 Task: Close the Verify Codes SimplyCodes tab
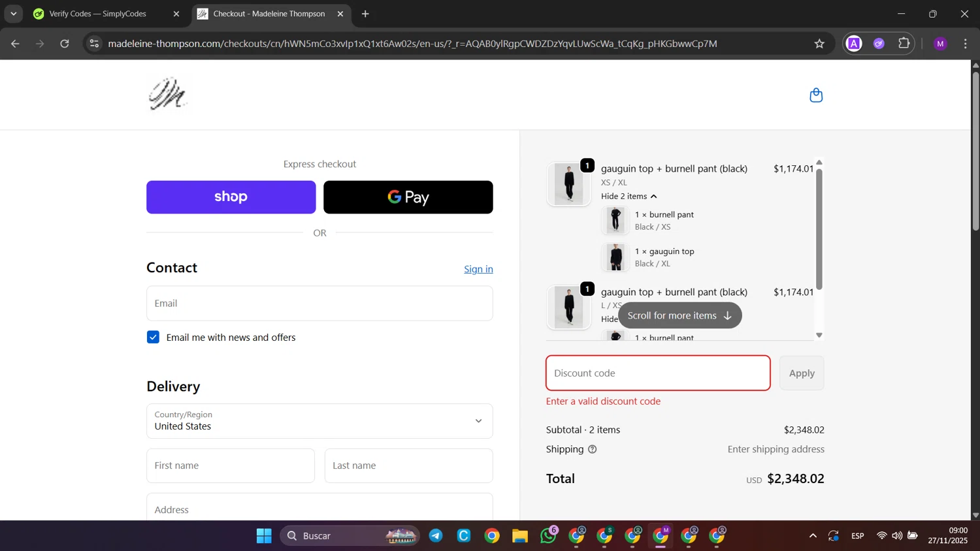[x=176, y=14]
